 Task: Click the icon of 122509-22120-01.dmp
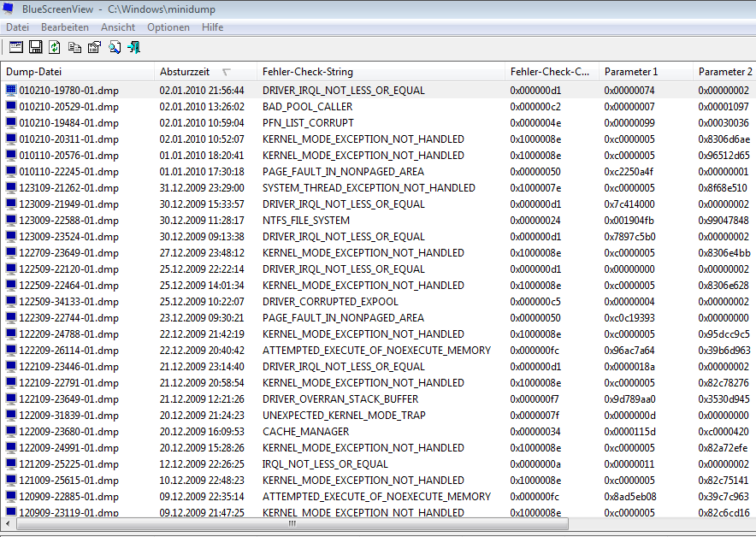11,269
